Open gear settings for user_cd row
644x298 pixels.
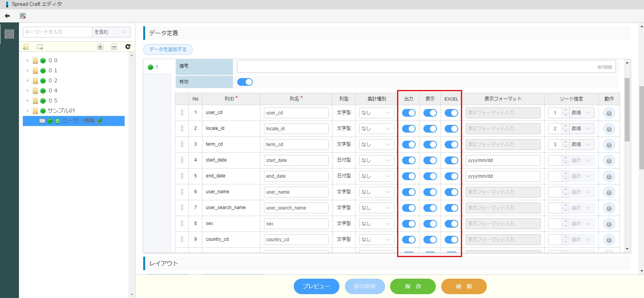609,113
